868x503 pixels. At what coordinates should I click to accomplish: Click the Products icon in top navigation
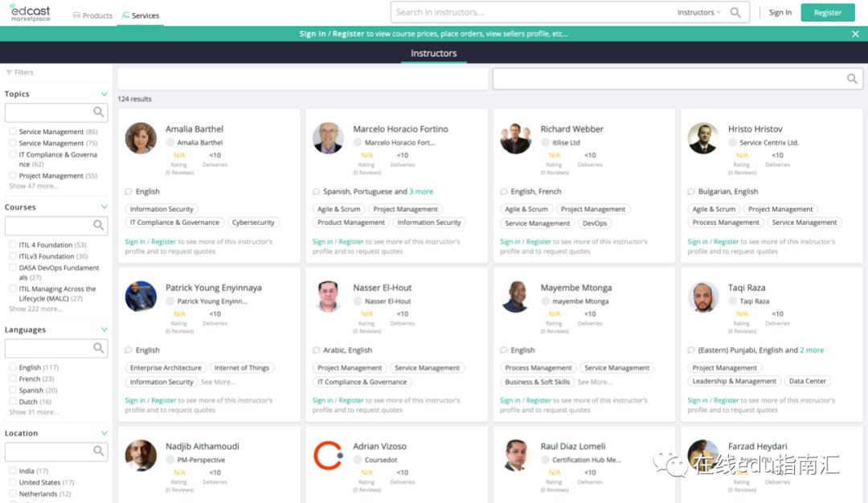[76, 15]
